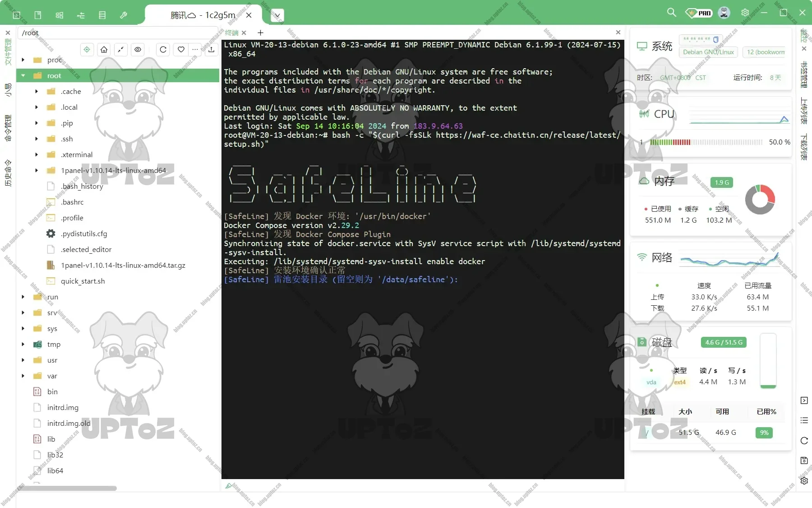The height and width of the screenshot is (508, 812).
Task: Open the 书签管理 right sidebar tab
Action: tap(804, 75)
